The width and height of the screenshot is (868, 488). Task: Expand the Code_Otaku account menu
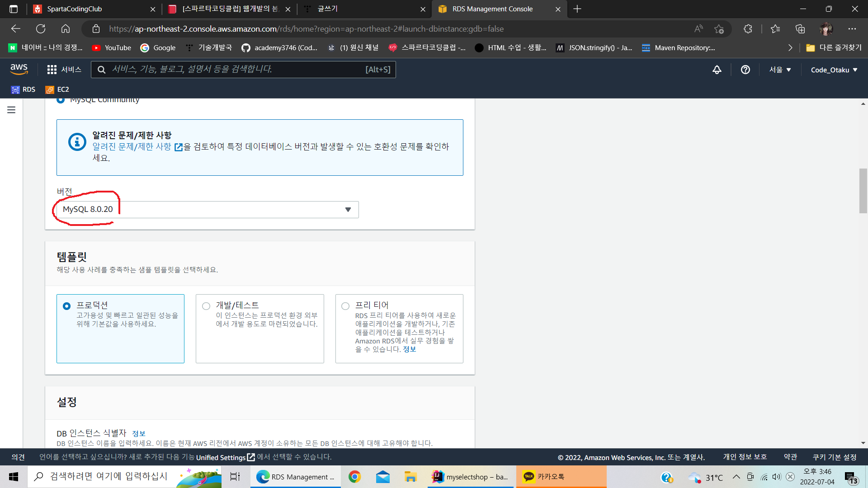(x=834, y=70)
